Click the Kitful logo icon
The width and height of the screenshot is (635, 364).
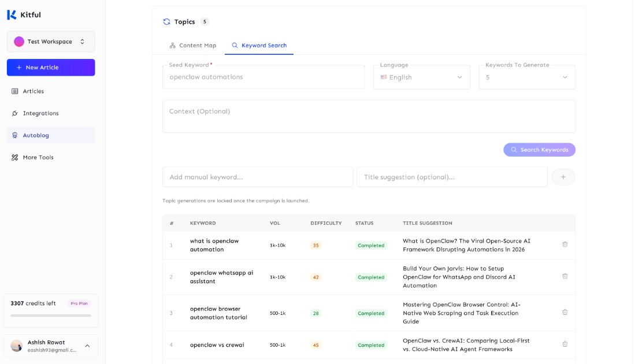12,14
